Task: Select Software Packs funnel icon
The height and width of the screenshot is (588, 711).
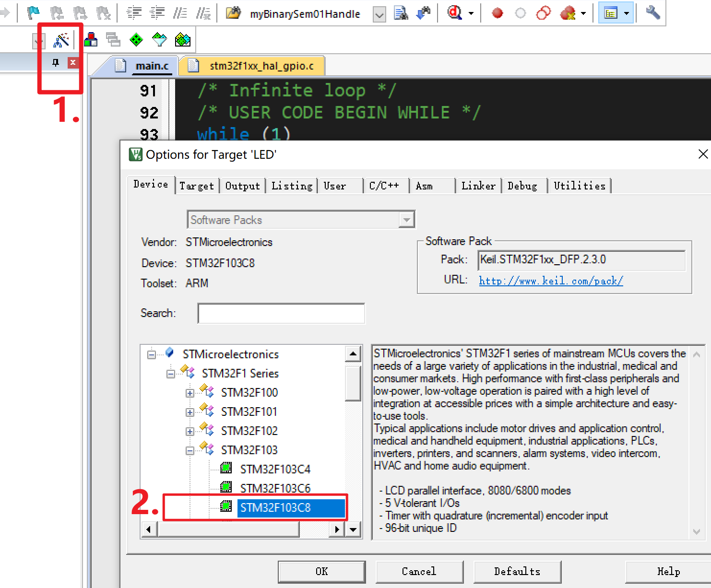Action: [159, 39]
